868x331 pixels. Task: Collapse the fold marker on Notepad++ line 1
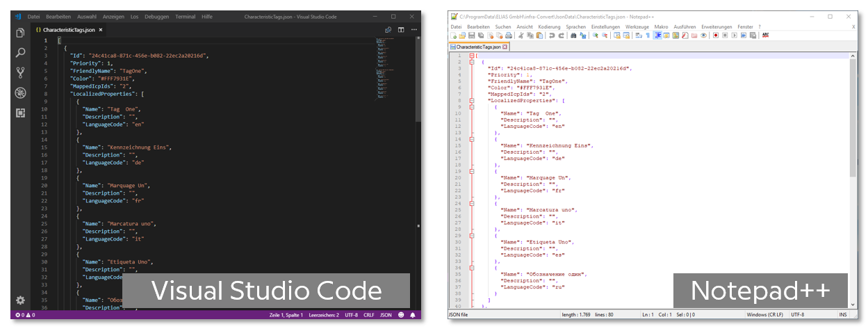(x=471, y=56)
